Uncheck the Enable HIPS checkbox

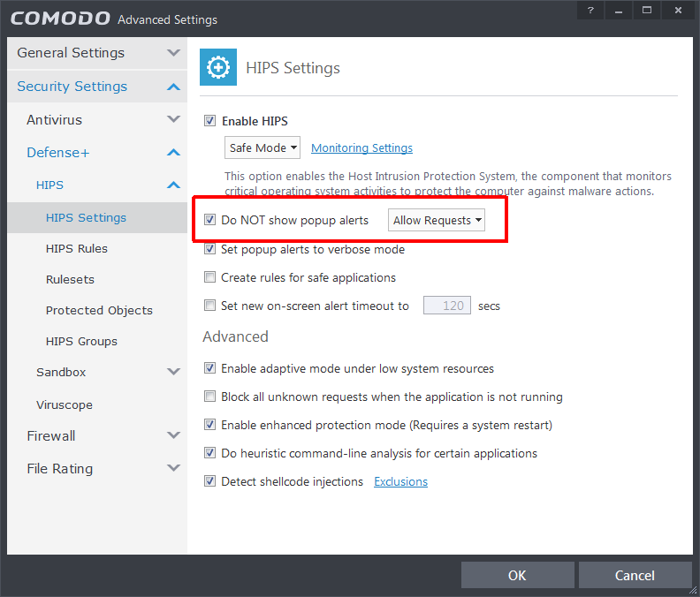coord(209,121)
